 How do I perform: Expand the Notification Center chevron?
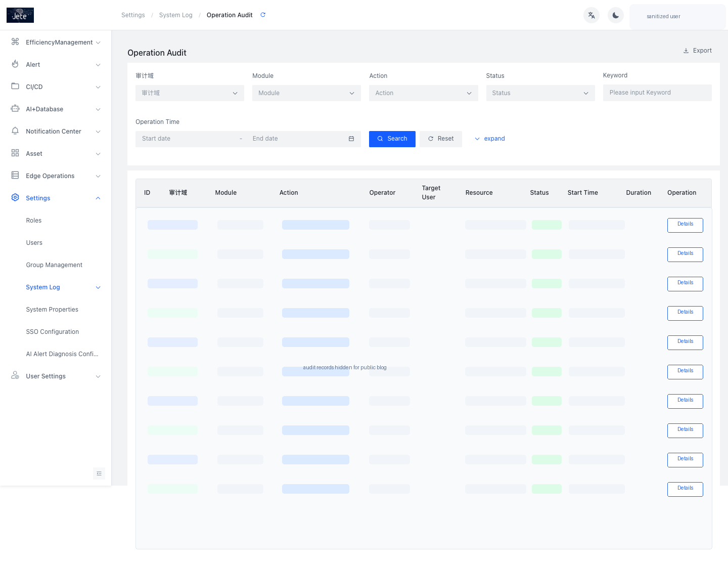98,132
